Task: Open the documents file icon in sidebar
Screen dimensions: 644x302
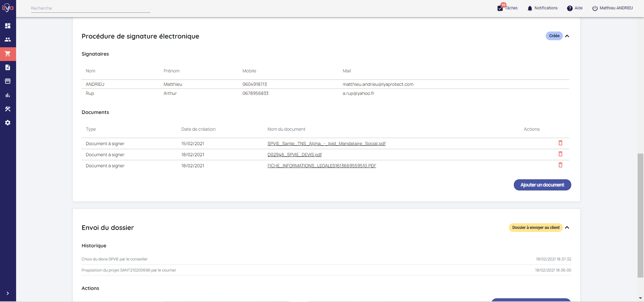Action: click(x=8, y=67)
